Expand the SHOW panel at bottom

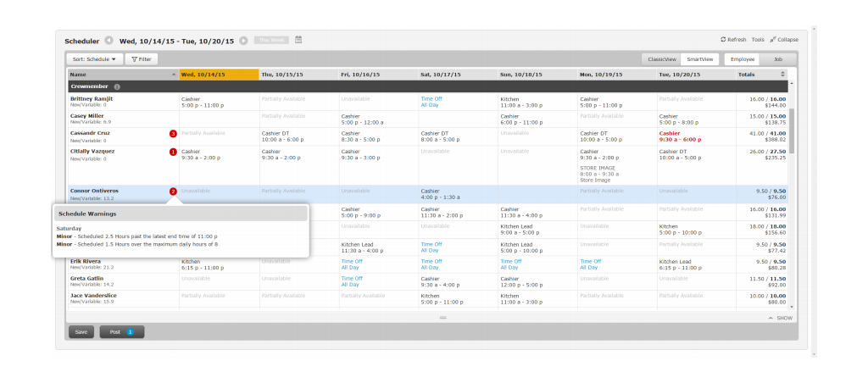pyautogui.click(x=780, y=318)
